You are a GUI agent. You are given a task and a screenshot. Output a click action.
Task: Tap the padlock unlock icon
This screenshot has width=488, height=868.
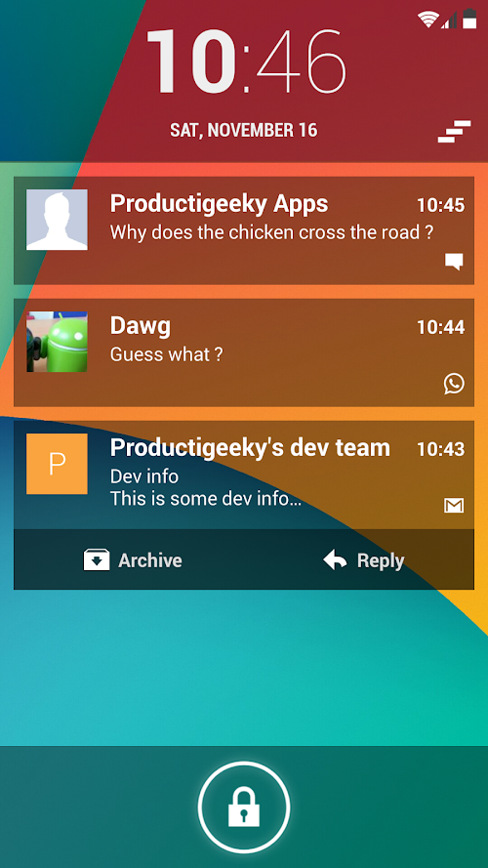(x=243, y=807)
